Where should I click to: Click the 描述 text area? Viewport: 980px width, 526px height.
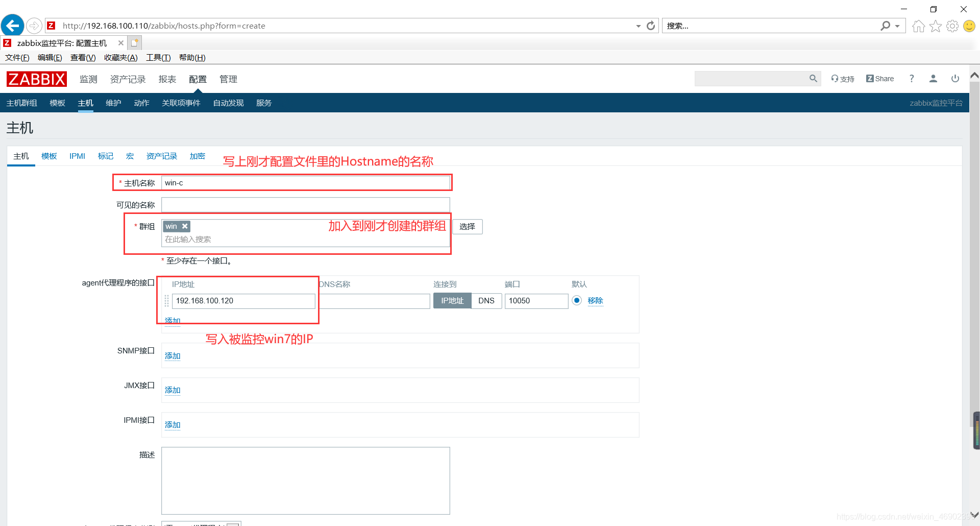click(x=306, y=481)
